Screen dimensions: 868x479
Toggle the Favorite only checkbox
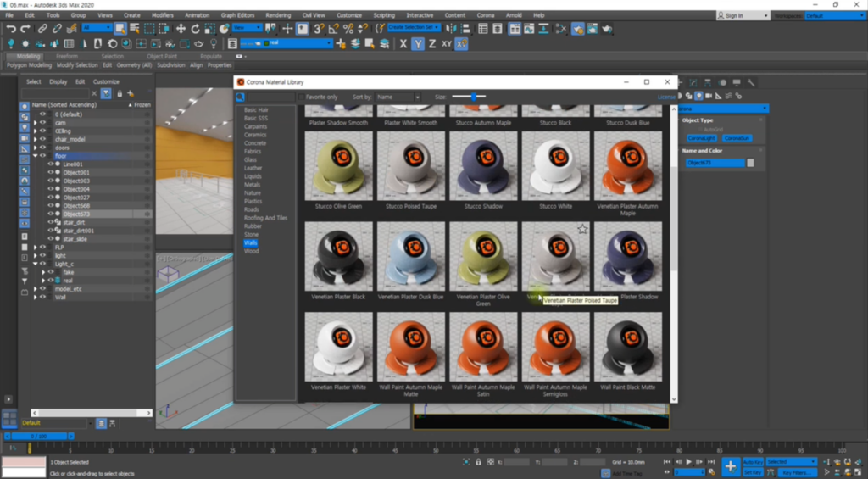(x=303, y=97)
